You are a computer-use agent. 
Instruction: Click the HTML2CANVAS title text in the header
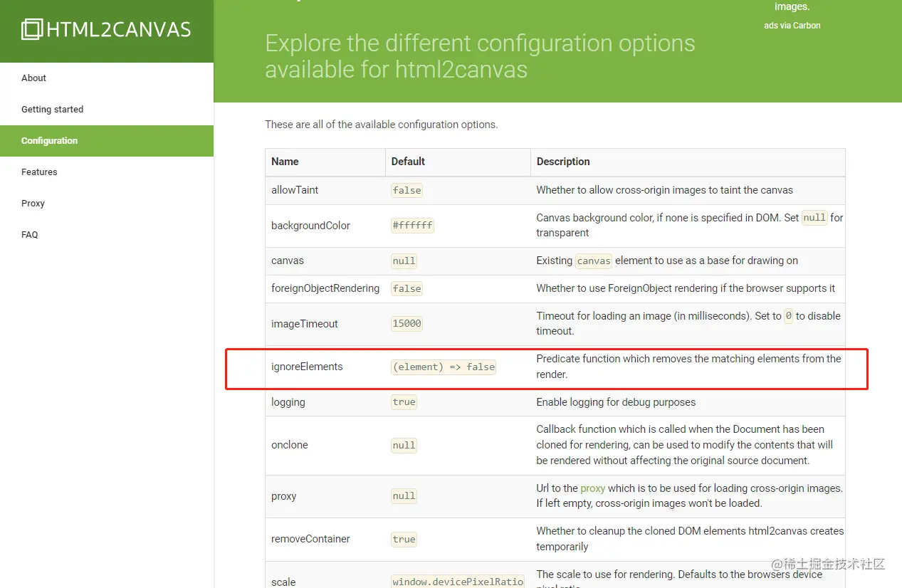pos(119,30)
